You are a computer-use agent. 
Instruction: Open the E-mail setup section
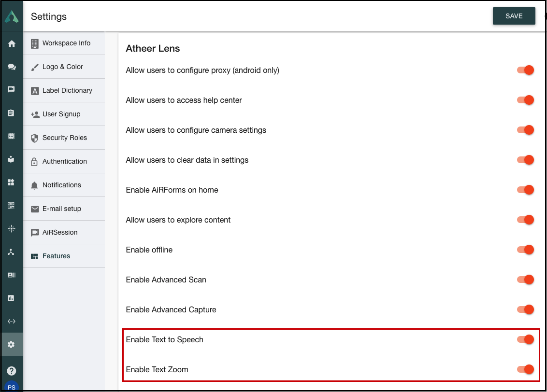click(x=64, y=209)
